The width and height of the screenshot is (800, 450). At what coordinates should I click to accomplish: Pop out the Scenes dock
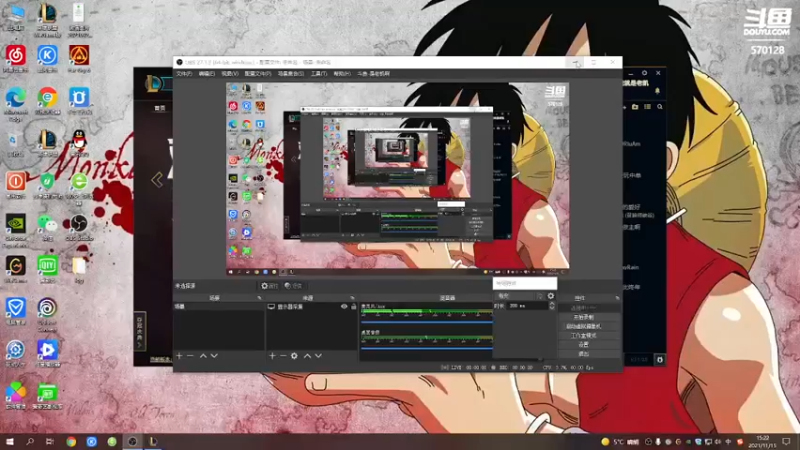259,298
